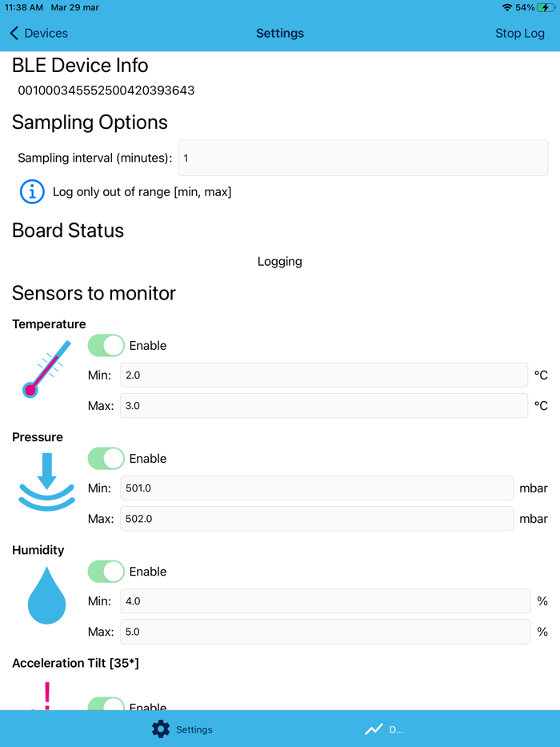Expand the Acceleration Tilt Enable switch
This screenshot has height=747, width=560.
tap(106, 705)
